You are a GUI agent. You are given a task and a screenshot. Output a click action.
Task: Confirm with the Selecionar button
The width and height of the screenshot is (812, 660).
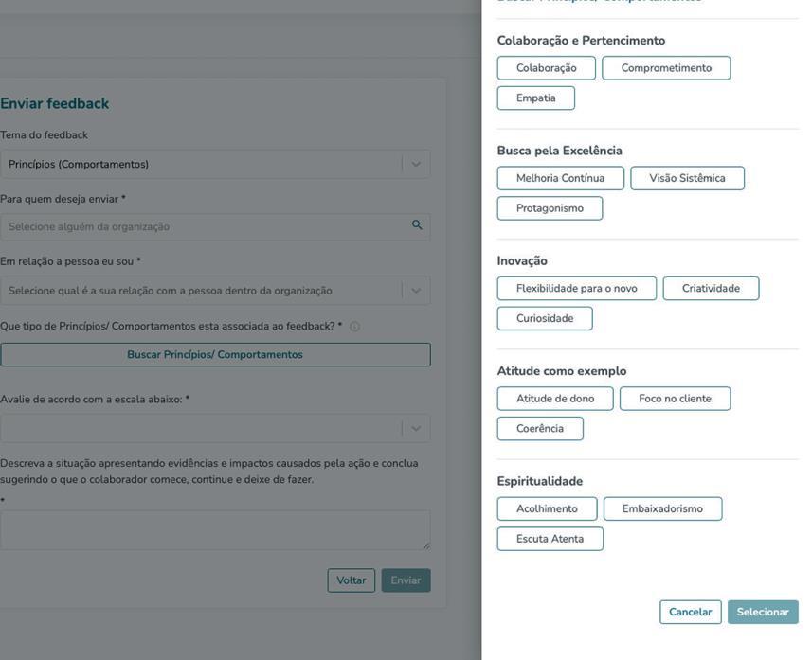[763, 613]
